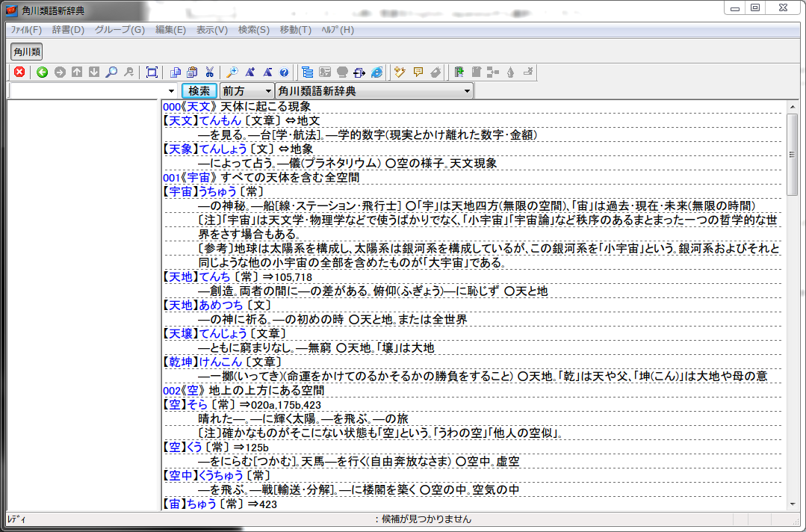806x532 pixels.
Task: Open the 角川類語新辞典 dictionary selector dropdown
Action: pos(374,91)
